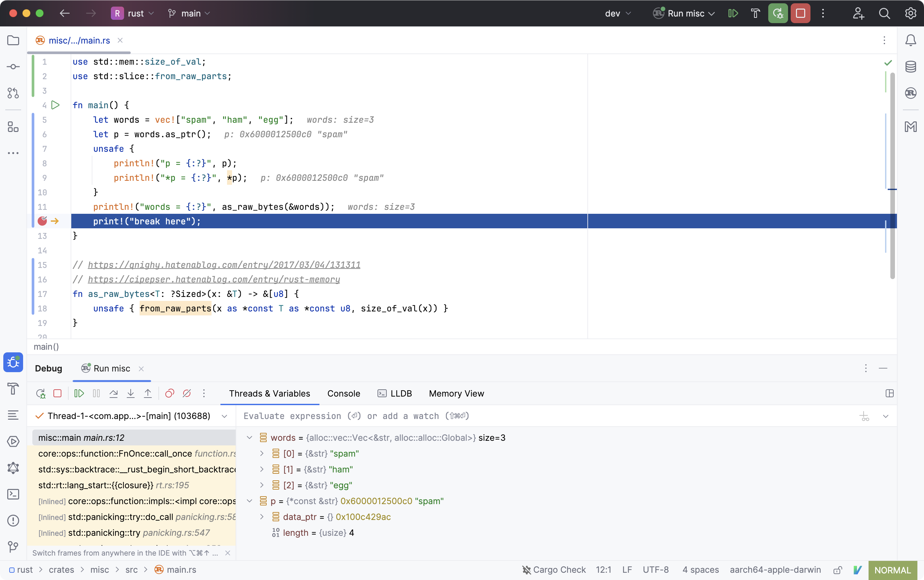Click Resume Program in top toolbar
The height and width of the screenshot is (580, 924).
click(x=733, y=14)
